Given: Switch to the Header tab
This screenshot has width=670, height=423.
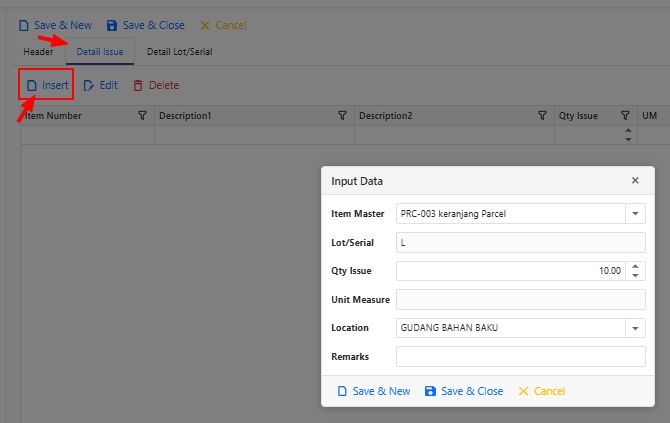Looking at the screenshot, I should 38,52.
